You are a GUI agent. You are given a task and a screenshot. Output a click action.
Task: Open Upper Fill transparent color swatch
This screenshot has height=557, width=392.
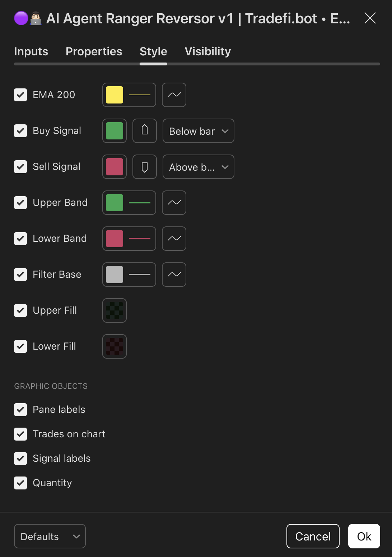tap(115, 310)
